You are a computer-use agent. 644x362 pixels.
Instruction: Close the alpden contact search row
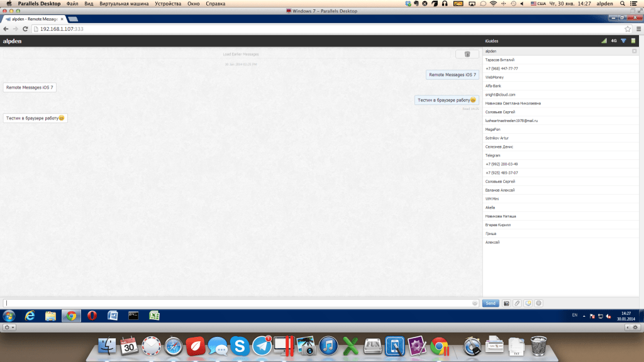point(634,51)
